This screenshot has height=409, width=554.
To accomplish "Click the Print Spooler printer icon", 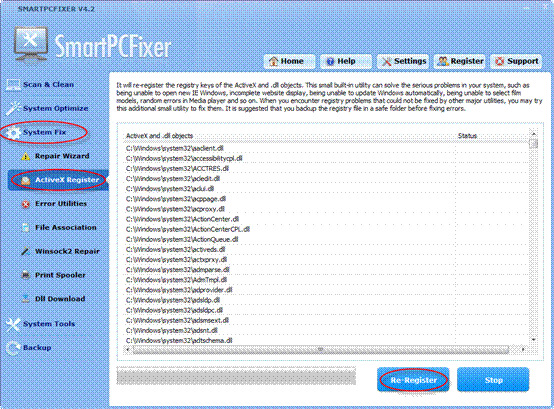I will click(25, 275).
